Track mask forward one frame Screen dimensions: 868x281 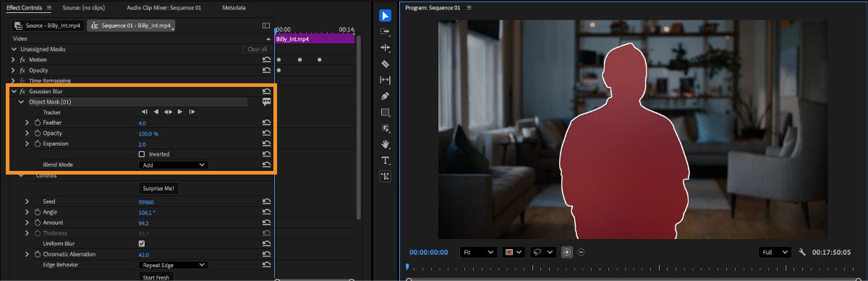[x=192, y=112]
